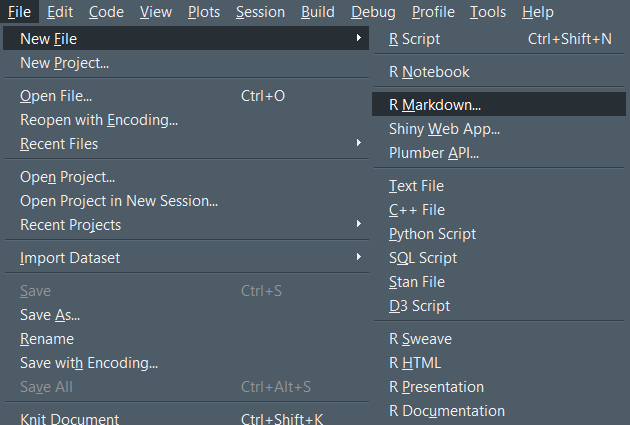
Task: Select Save As... option
Action: coord(186,315)
